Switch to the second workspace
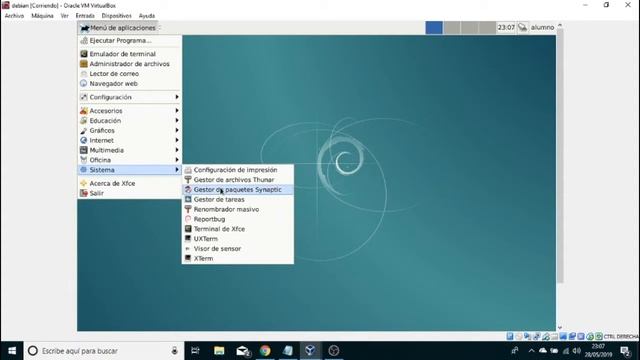This screenshot has height=360, width=640. pos(452,27)
